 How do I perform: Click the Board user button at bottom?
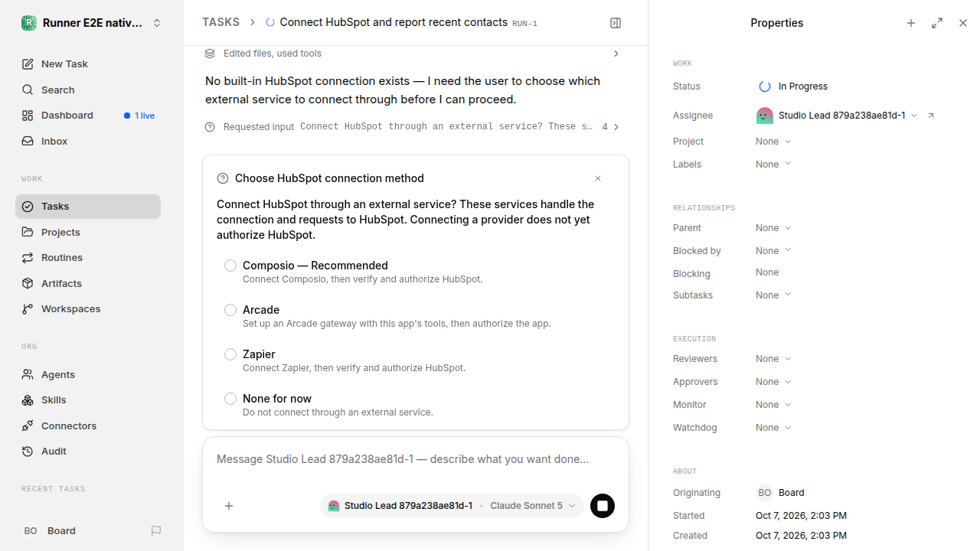click(x=50, y=530)
